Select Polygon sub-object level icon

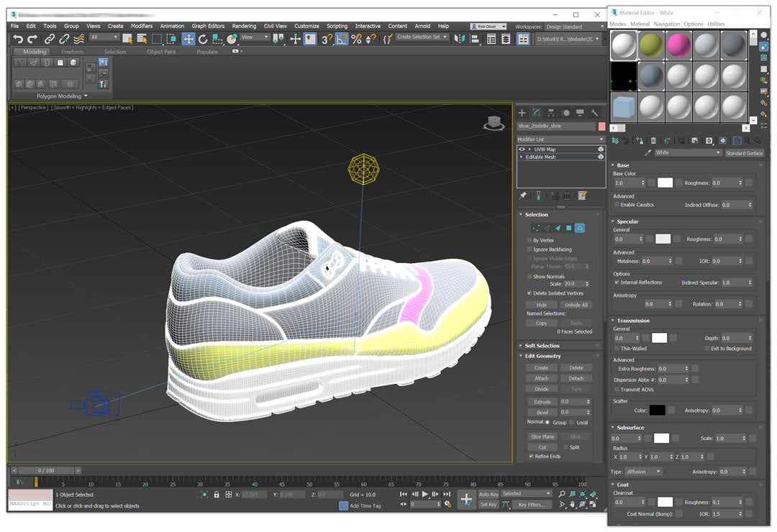[569, 228]
